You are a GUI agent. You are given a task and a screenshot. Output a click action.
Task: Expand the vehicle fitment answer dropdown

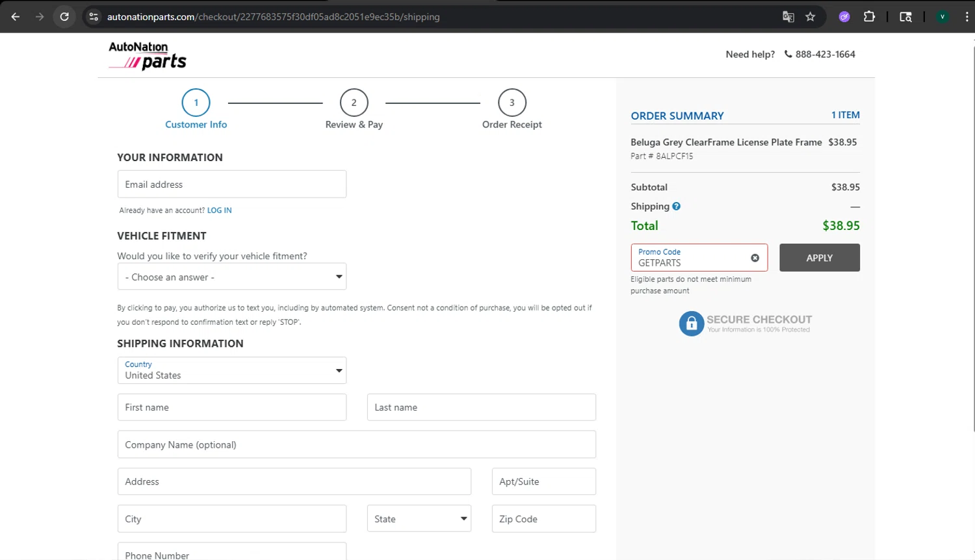[x=232, y=277]
